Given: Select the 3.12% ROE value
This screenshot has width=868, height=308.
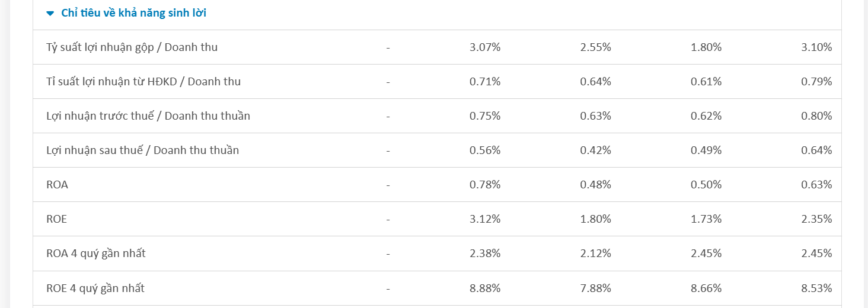Looking at the screenshot, I should coord(485,219).
